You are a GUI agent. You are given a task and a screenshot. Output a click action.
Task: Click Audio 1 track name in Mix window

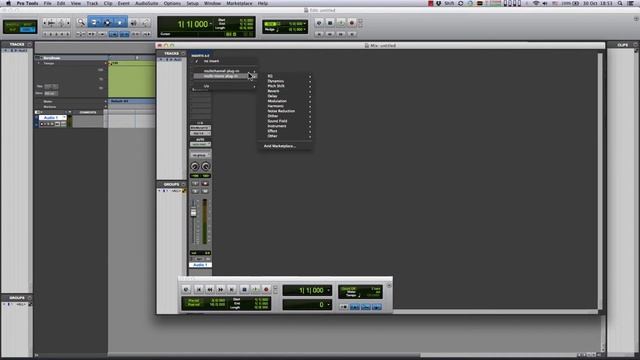pos(200,265)
